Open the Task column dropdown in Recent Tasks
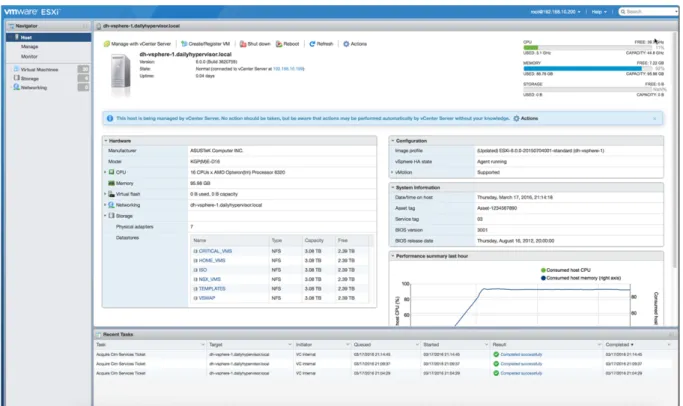 click(203, 345)
